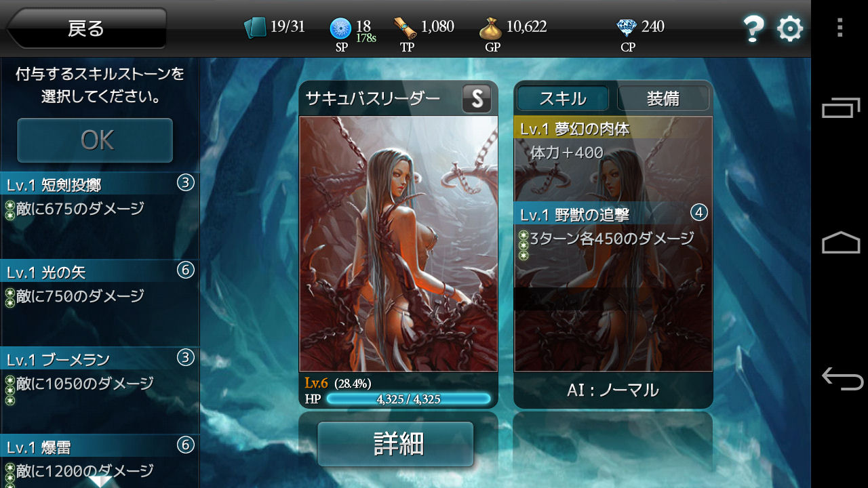
Task: Open the 詳細 details button
Action: pyautogui.click(x=395, y=444)
